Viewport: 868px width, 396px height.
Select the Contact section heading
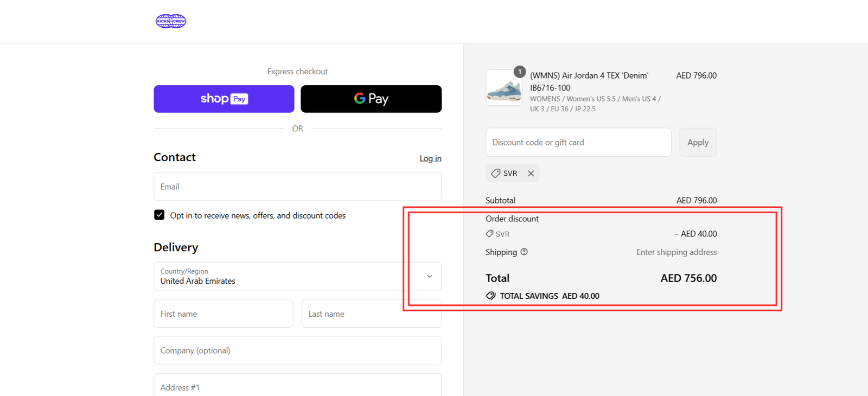(175, 157)
